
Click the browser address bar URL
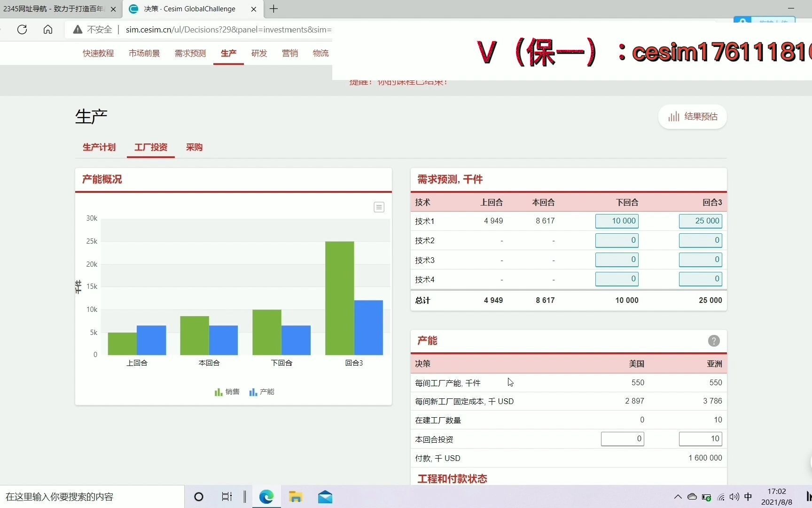[x=228, y=30]
